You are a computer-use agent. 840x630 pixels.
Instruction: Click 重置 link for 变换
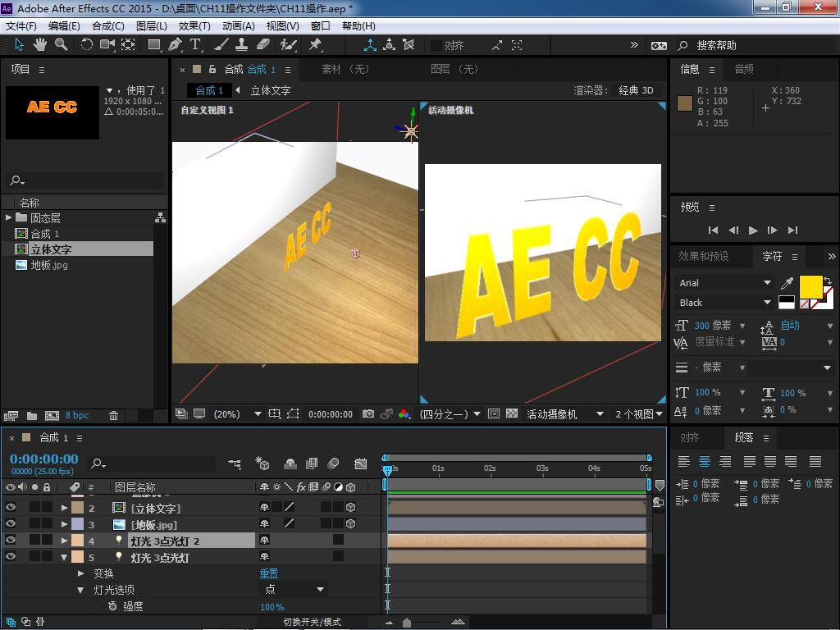269,573
